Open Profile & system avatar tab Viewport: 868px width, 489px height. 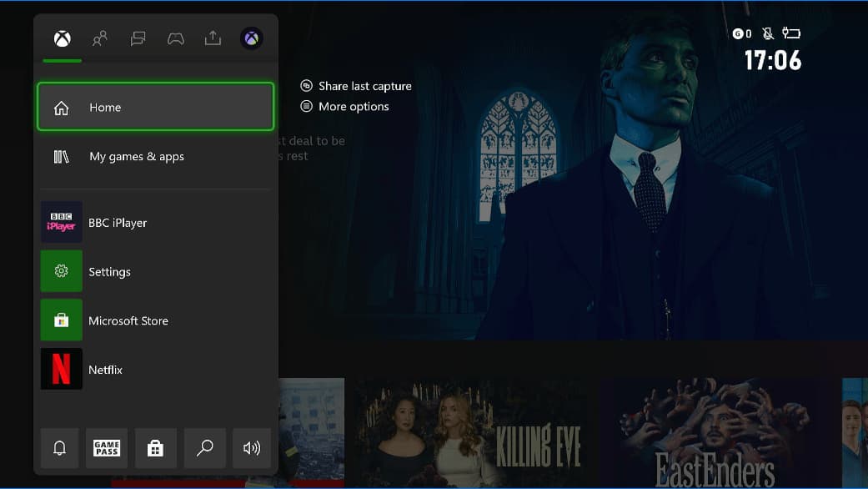point(251,38)
